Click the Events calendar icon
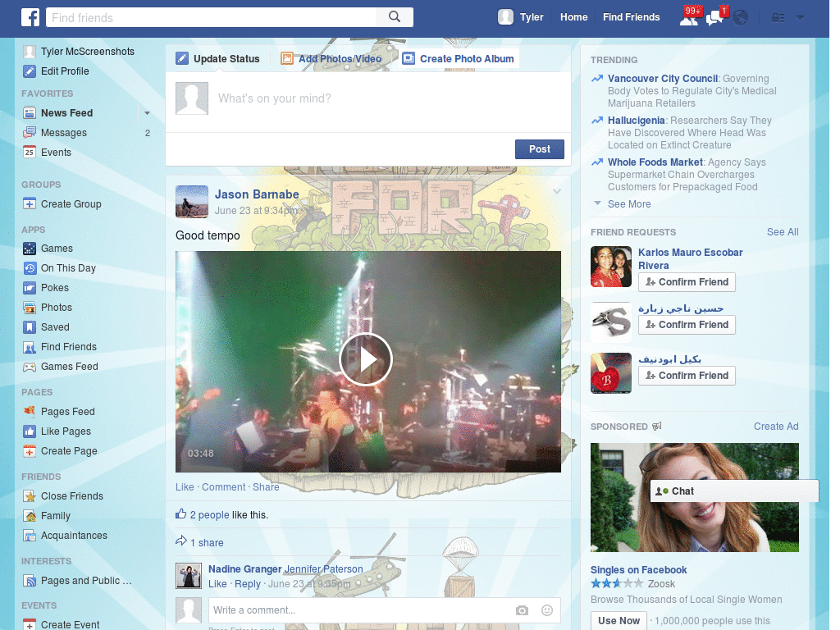840x630 pixels. coord(30,152)
